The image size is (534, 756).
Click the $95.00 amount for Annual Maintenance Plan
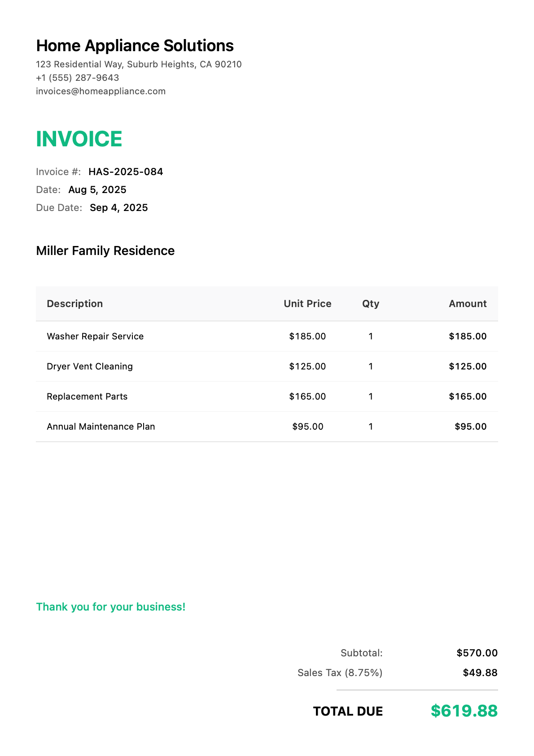pos(471,426)
